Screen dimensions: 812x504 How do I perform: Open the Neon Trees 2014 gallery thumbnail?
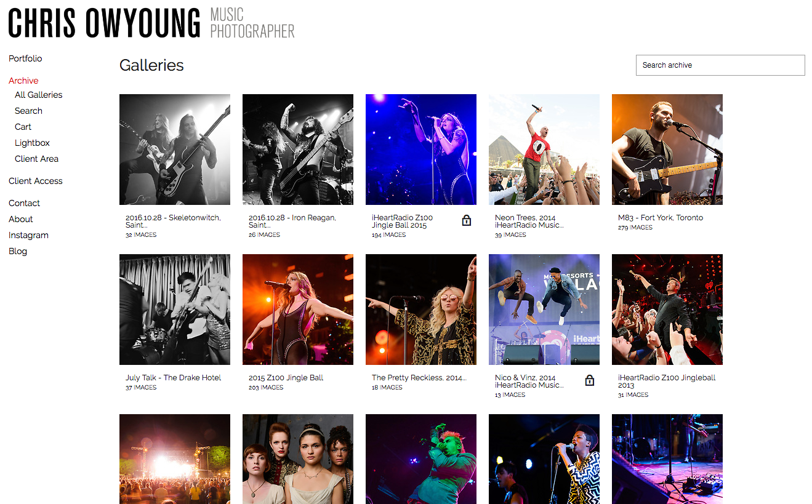tap(544, 150)
